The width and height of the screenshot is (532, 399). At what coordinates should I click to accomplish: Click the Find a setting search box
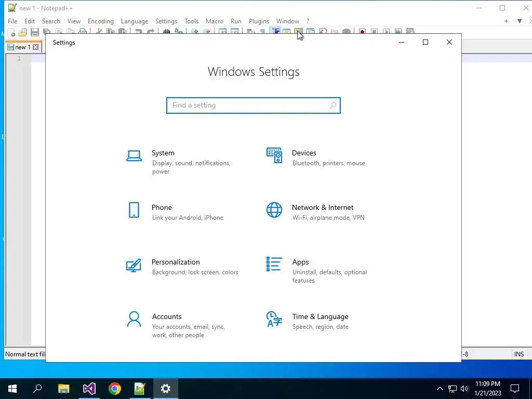tap(253, 105)
